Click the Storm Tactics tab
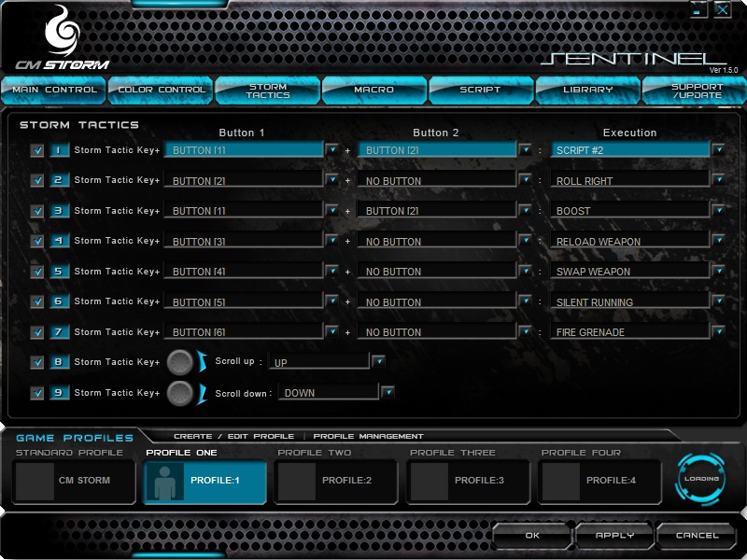This screenshot has height=560, width=747. 268,90
